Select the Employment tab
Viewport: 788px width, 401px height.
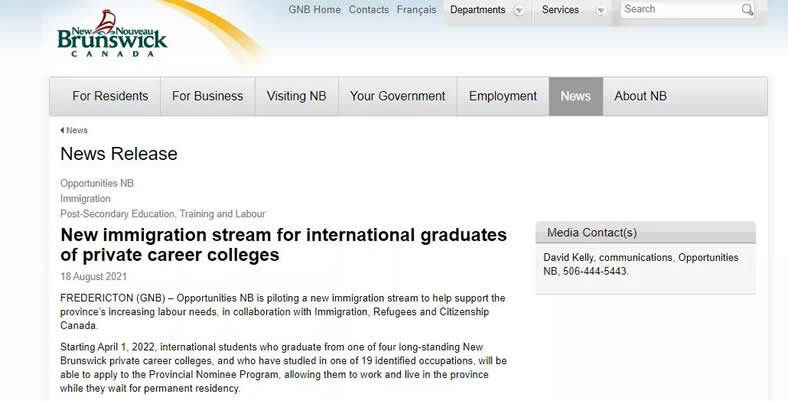(x=503, y=96)
